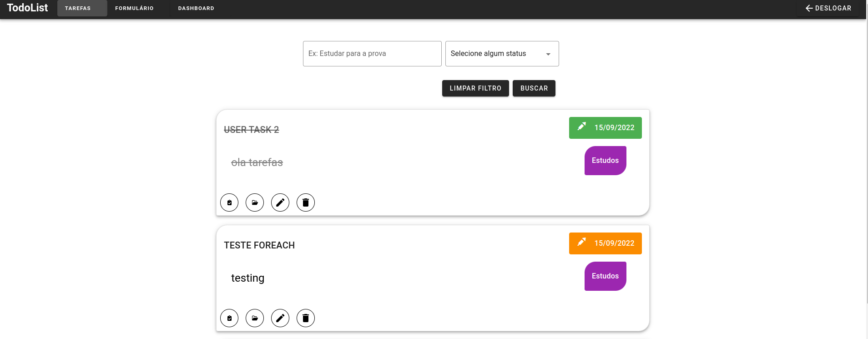The width and height of the screenshot is (868, 339).
Task: Delete TESTE FOREACH using the trash icon
Action: [305, 318]
